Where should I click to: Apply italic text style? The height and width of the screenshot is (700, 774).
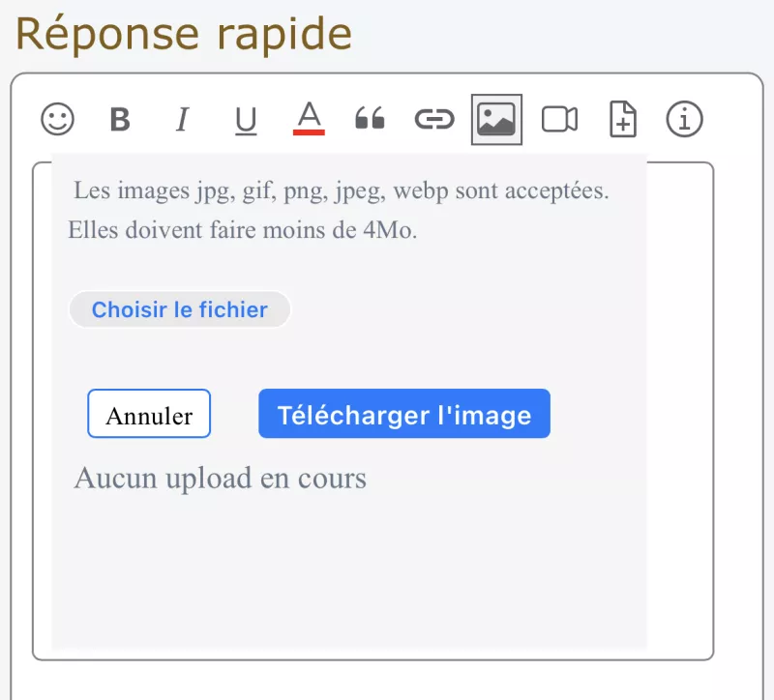pyautogui.click(x=182, y=119)
